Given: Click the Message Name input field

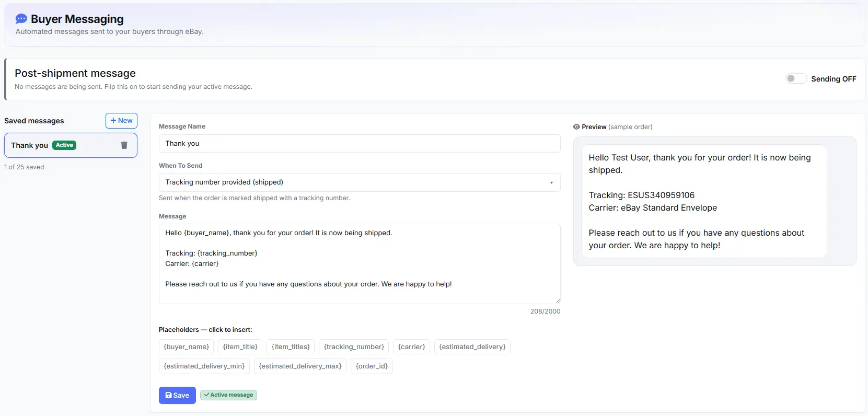Looking at the screenshot, I should pyautogui.click(x=360, y=144).
